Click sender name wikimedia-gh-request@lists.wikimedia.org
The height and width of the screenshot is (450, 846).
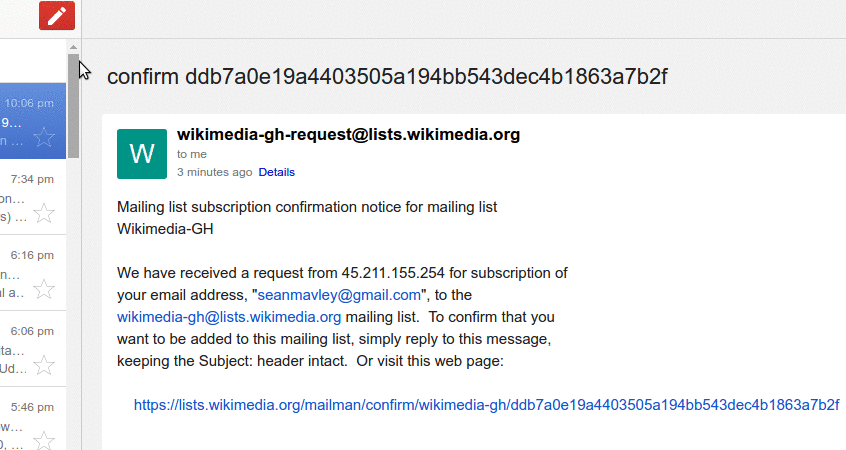[x=348, y=135]
